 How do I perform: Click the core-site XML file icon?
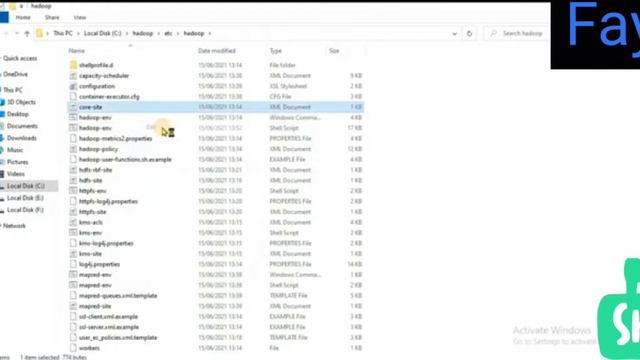[x=73, y=107]
